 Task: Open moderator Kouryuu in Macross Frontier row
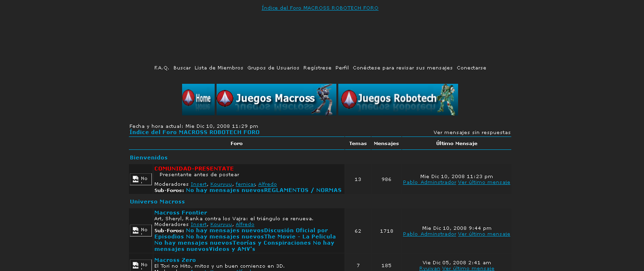click(221, 225)
